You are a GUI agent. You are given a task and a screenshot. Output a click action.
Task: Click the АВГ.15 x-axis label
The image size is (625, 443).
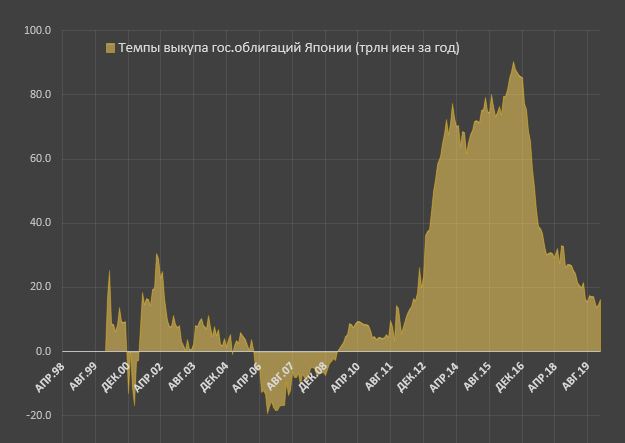coord(476,375)
